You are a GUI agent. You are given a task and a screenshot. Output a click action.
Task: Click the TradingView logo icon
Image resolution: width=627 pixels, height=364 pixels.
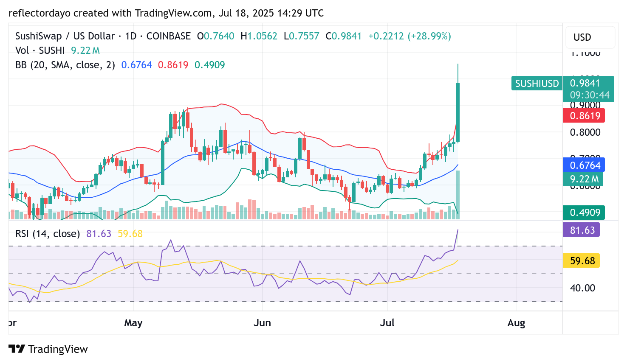pyautogui.click(x=17, y=349)
